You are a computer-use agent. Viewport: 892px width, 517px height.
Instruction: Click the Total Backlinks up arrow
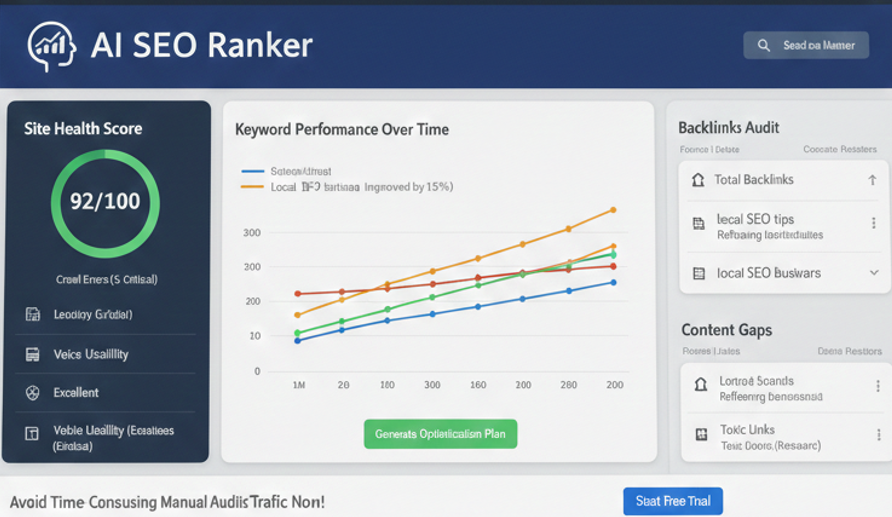873,180
